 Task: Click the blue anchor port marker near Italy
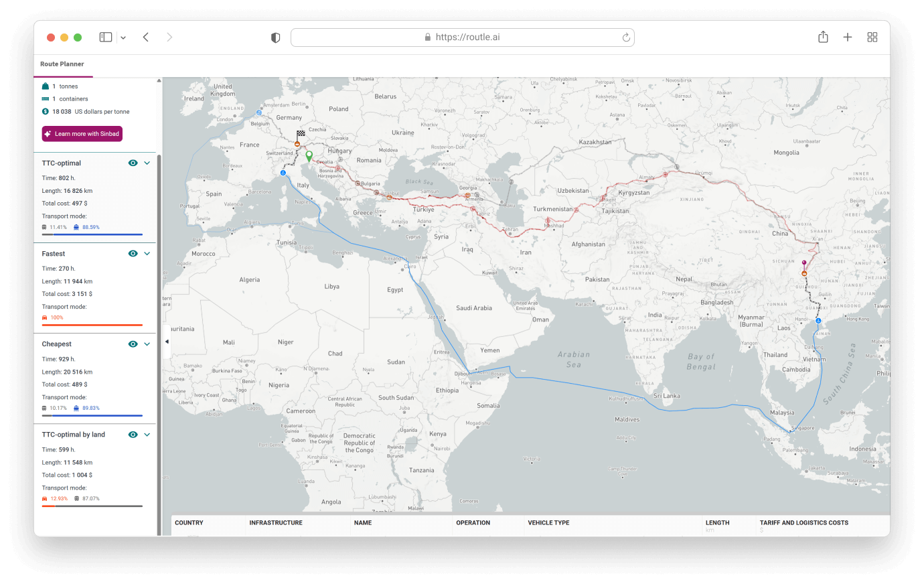tap(284, 172)
